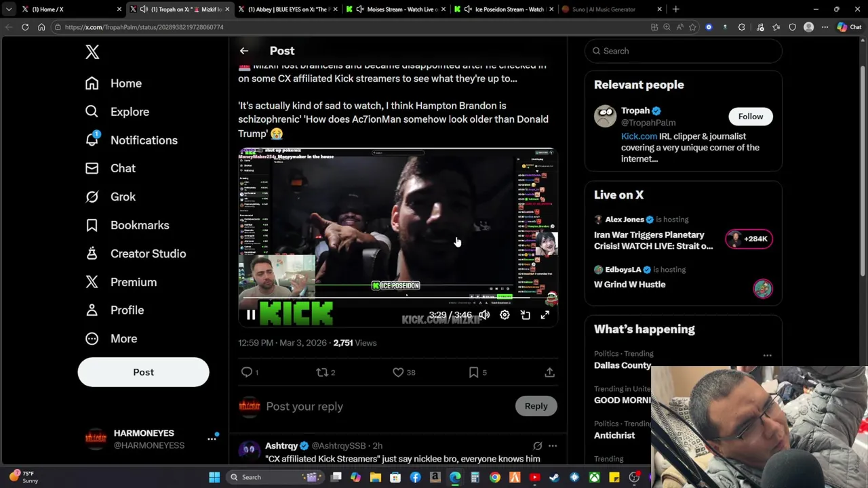Click browser home button

[41, 27]
